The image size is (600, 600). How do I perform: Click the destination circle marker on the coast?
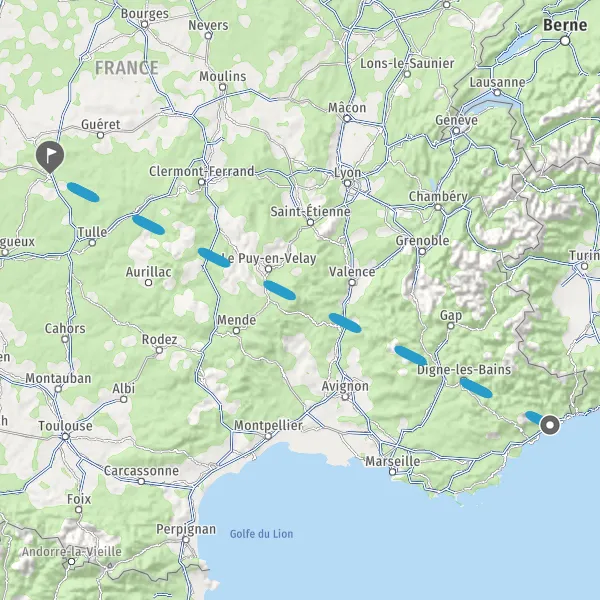(x=550, y=425)
